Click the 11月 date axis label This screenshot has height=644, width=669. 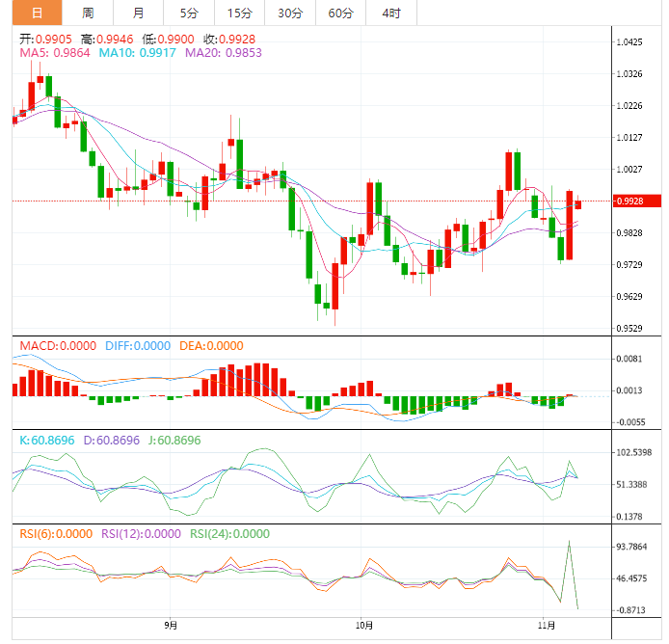point(547,626)
